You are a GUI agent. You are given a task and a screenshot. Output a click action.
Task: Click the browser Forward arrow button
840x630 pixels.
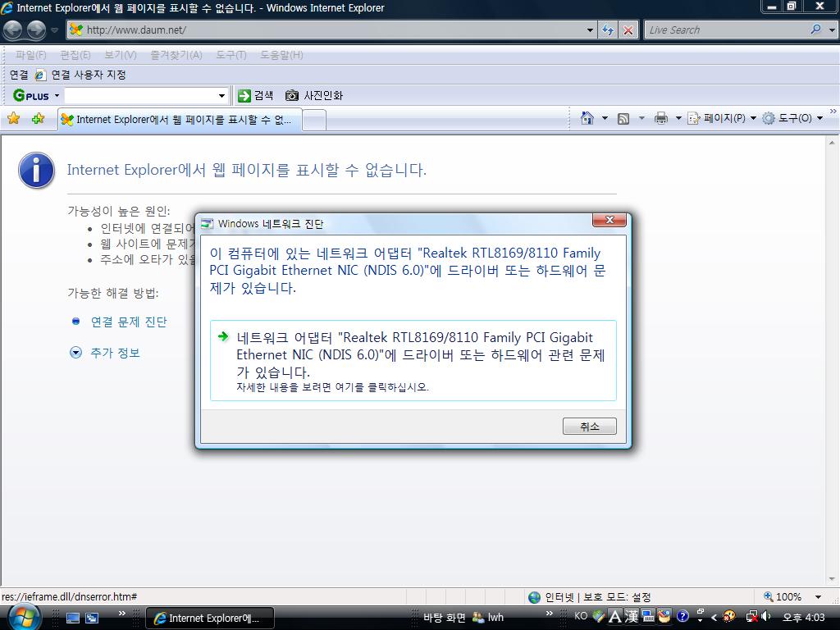(x=36, y=30)
